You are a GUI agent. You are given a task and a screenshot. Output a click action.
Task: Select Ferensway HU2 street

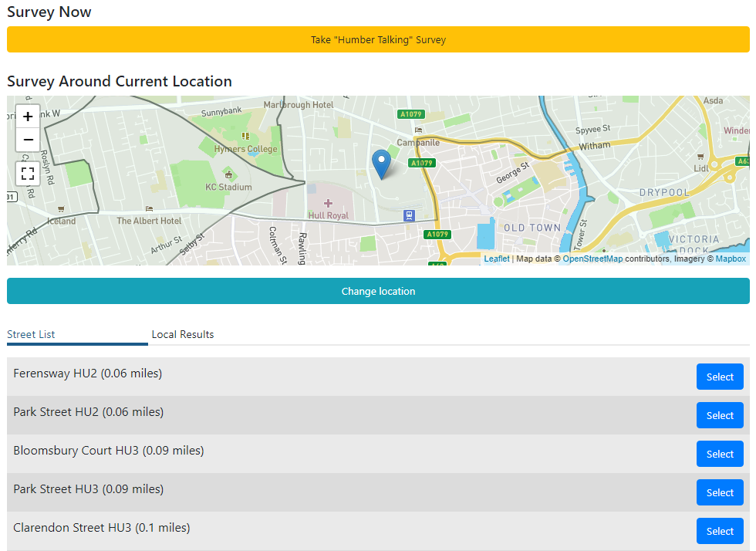tap(719, 377)
